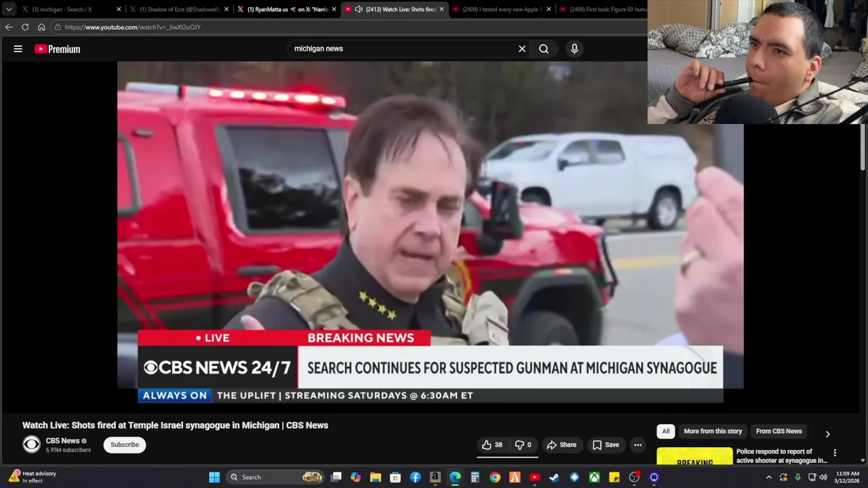
Task: Select 'More from this story' chip
Action: pyautogui.click(x=713, y=431)
